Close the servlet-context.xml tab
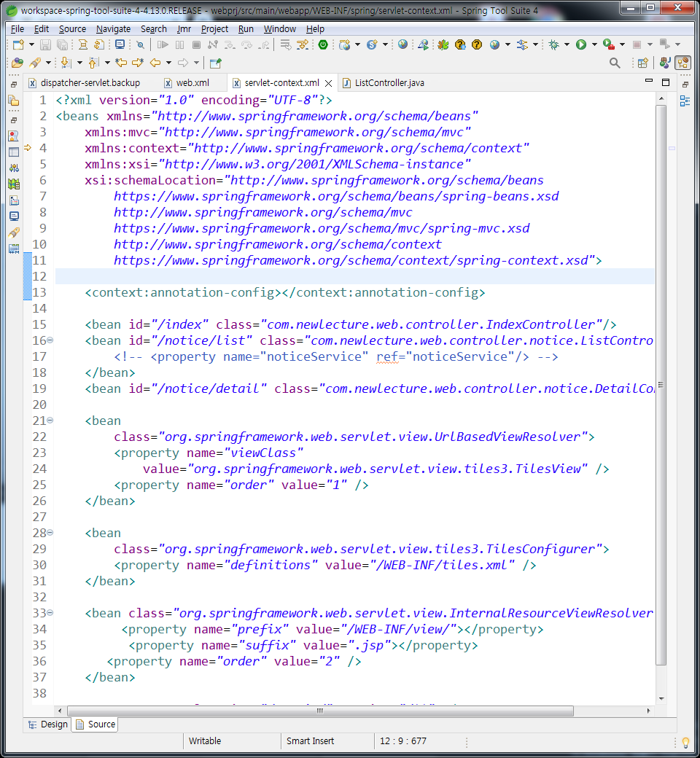 [x=328, y=83]
